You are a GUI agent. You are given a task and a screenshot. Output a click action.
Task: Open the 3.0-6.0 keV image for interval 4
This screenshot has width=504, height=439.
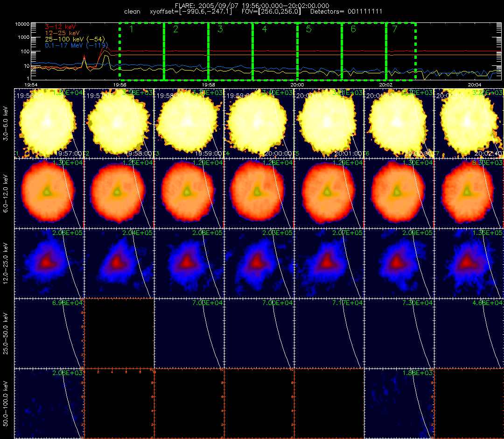tap(259, 123)
